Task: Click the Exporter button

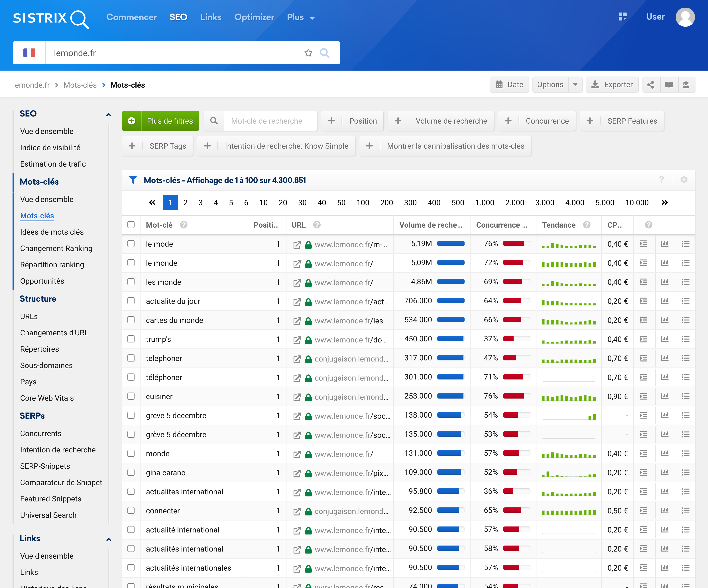Action: click(x=612, y=85)
